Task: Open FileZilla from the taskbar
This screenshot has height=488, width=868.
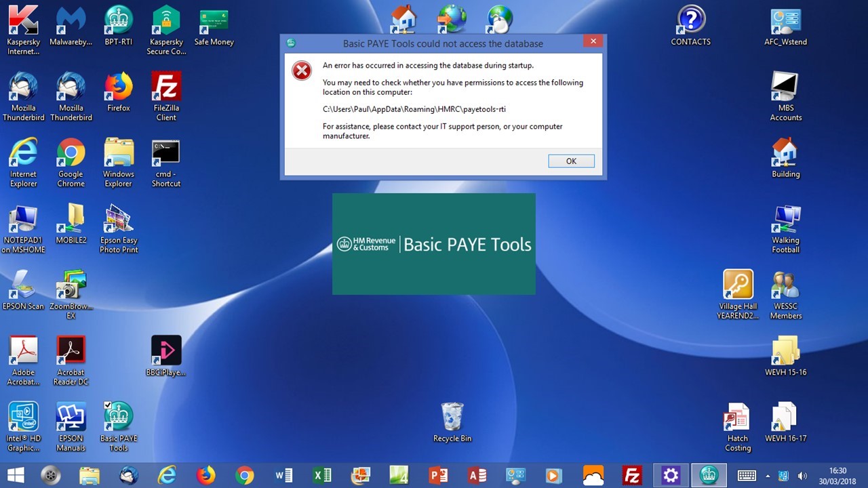Action: pyautogui.click(x=632, y=476)
